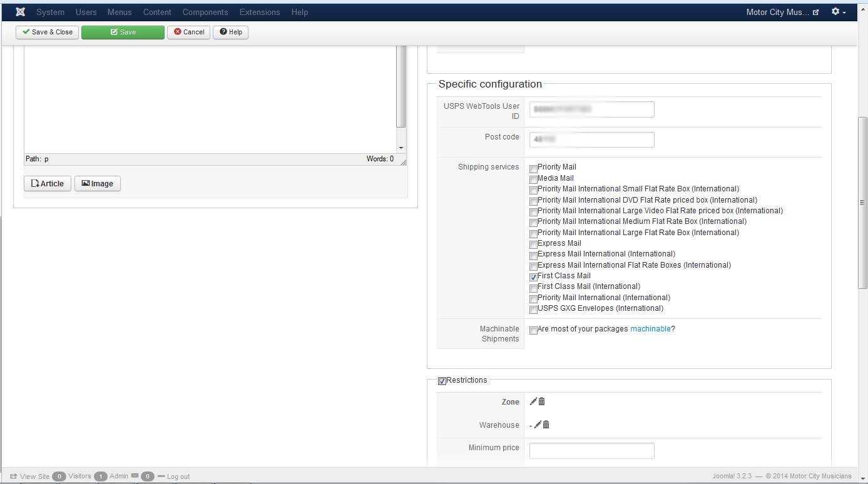Cancel editing the shipping method
The width and height of the screenshot is (868, 484).
coord(189,32)
